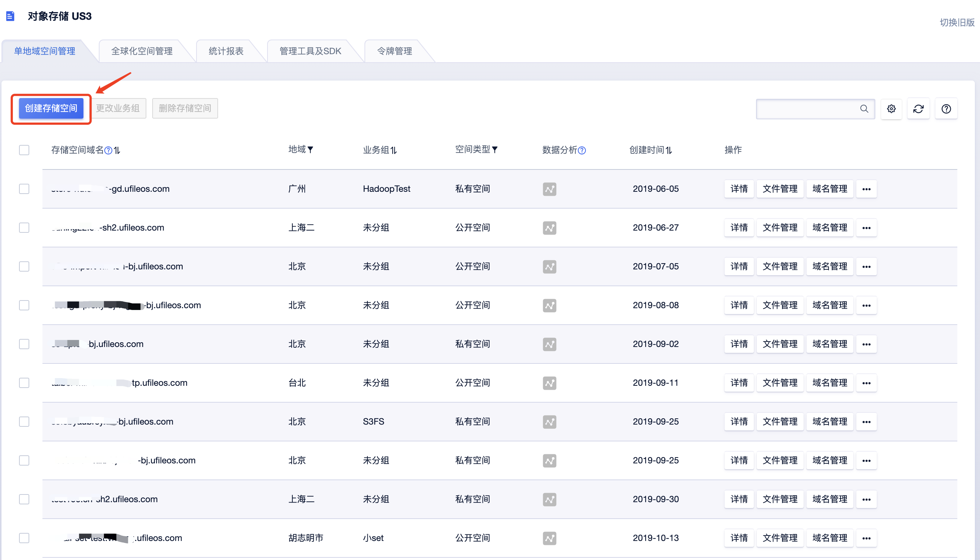Viewport: 980px width, 560px height.
Task: Click the 2019-09-30 creation date cell
Action: click(x=655, y=499)
